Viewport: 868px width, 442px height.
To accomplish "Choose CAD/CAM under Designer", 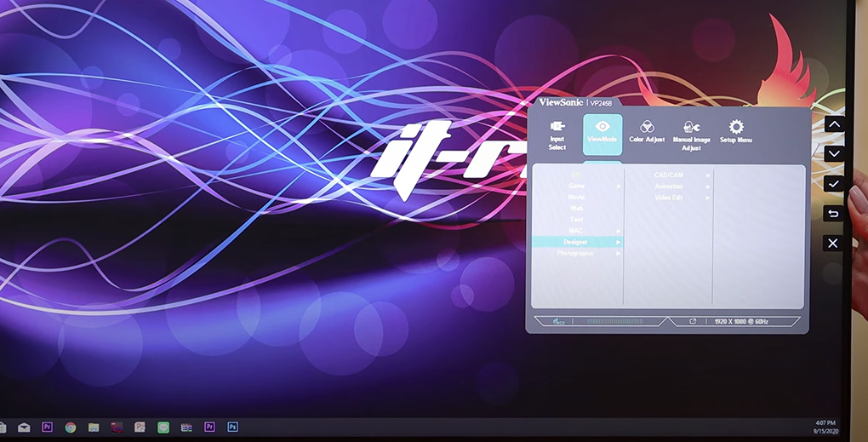I will (669, 175).
